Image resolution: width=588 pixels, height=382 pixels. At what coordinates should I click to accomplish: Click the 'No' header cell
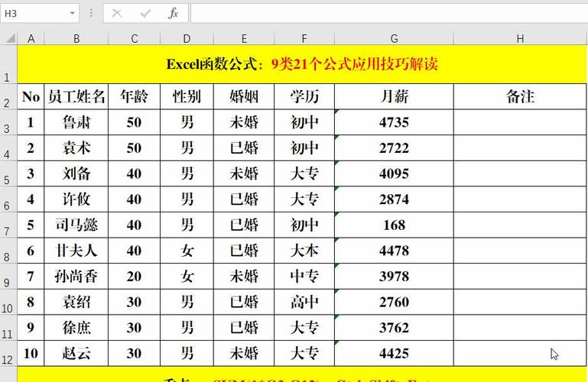click(31, 96)
